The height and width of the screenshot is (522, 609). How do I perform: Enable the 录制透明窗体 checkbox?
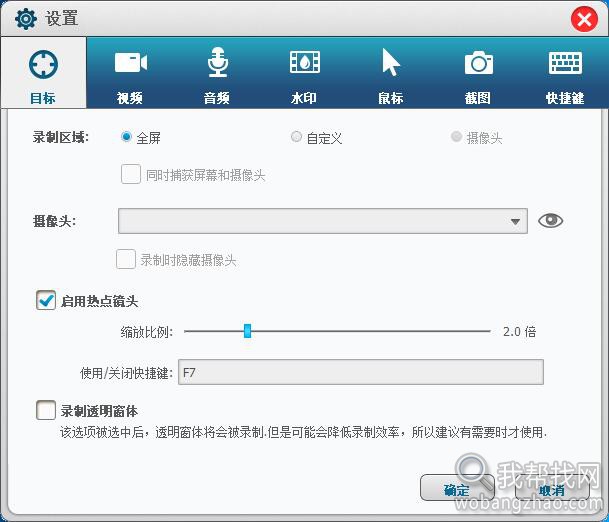(46, 410)
